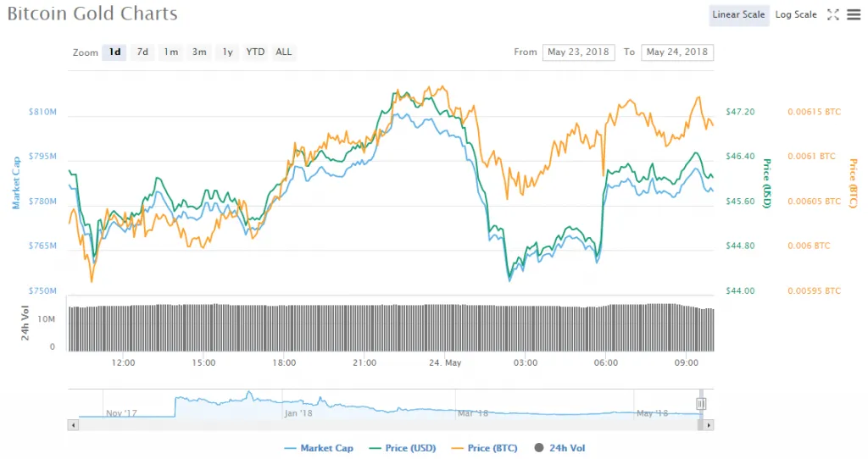The height and width of the screenshot is (459, 868).
Task: Click the 0.00615 BTC axis label
Action: pos(815,112)
